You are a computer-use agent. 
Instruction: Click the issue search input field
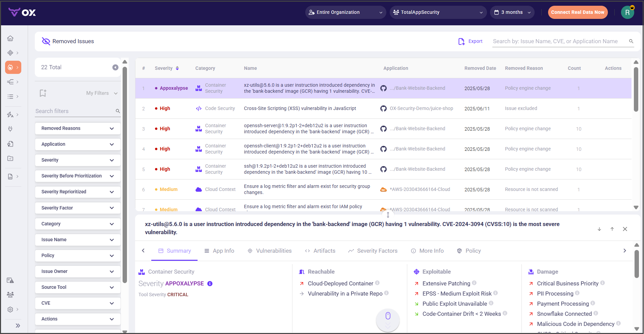click(559, 41)
